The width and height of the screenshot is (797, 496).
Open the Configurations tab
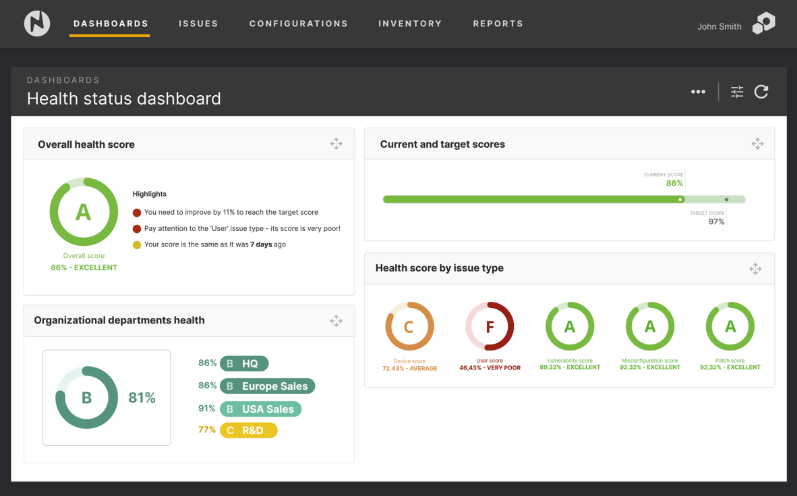coord(298,23)
